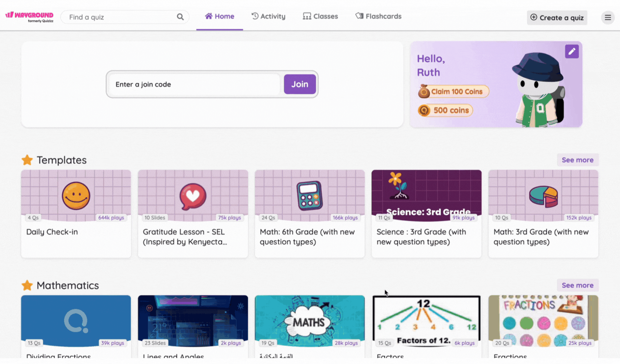
Task: Click See more for Templates
Action: click(x=577, y=160)
